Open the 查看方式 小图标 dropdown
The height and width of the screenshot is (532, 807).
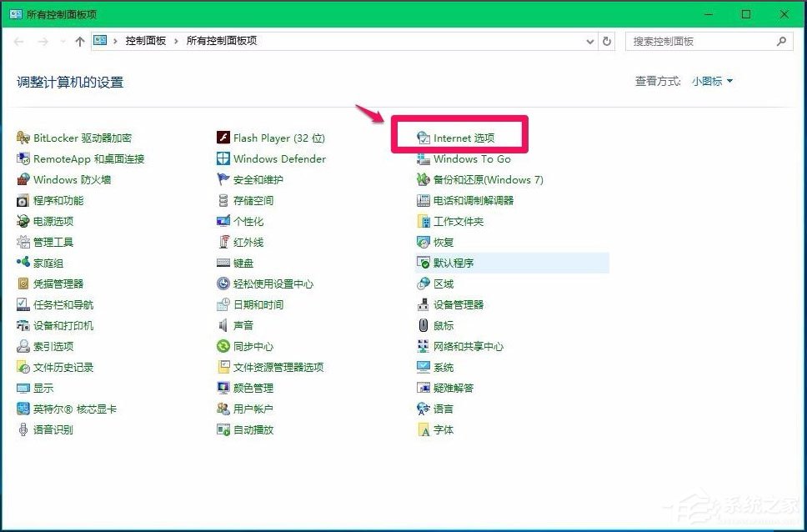[710, 81]
